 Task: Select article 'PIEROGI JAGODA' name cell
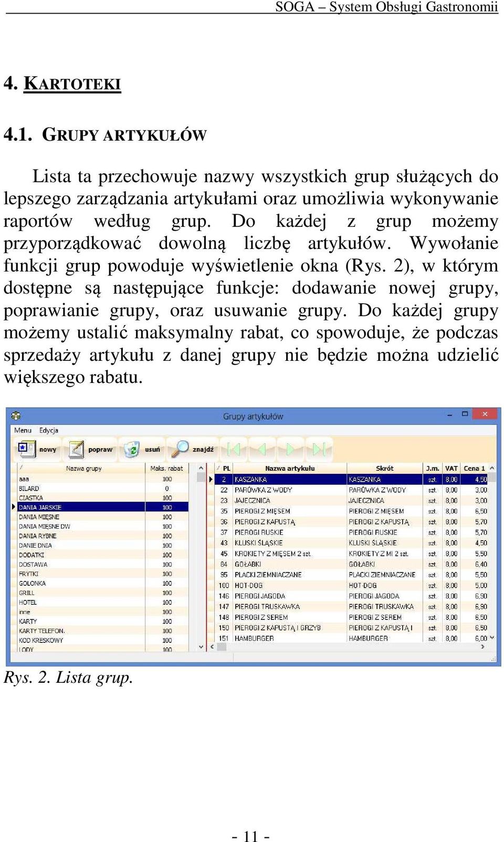pos(289,596)
